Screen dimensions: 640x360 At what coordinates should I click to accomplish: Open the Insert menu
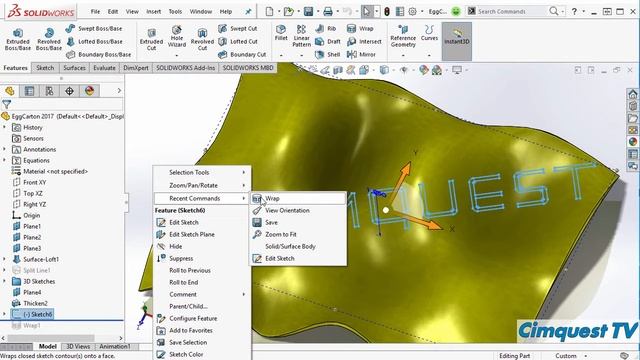click(153, 11)
